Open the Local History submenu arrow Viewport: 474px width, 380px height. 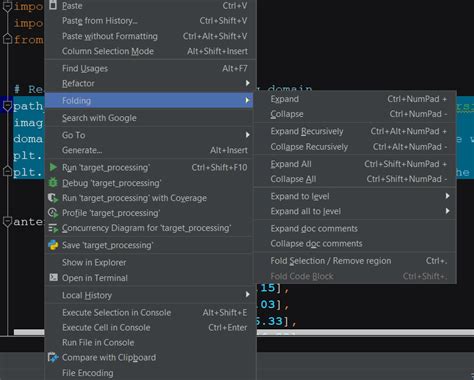click(x=247, y=295)
